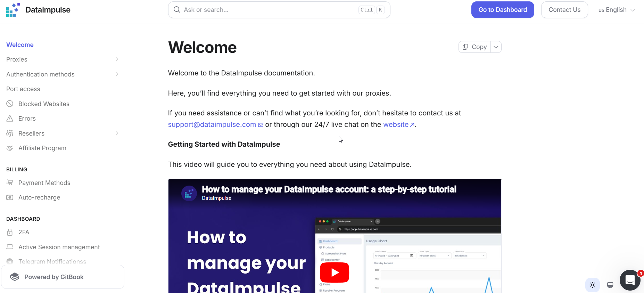Open the live chat widget
Screen dimensions: 644x293
click(x=630, y=280)
